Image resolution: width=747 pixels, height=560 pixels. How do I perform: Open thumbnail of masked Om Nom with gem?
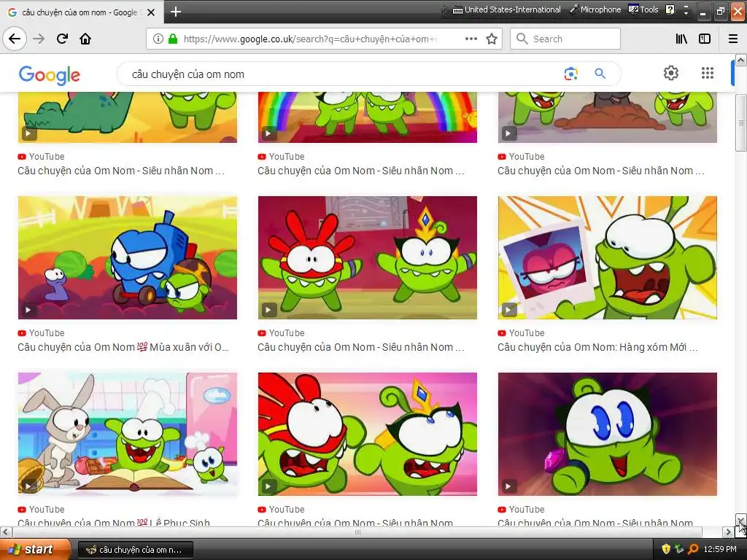[x=608, y=434]
